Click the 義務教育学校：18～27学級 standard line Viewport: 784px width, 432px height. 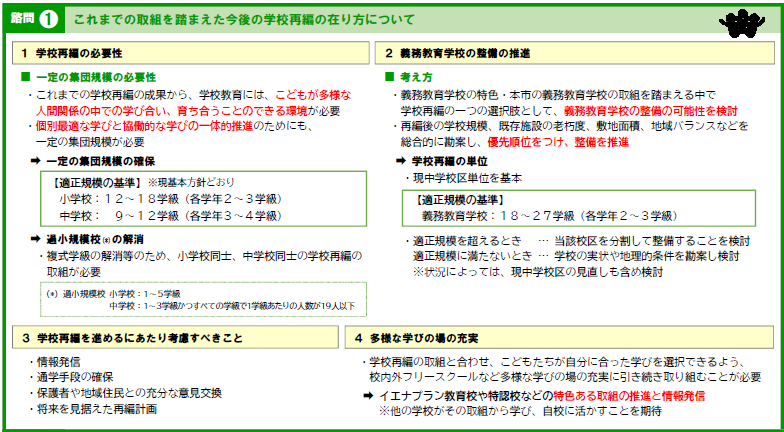pyautogui.click(x=530, y=215)
